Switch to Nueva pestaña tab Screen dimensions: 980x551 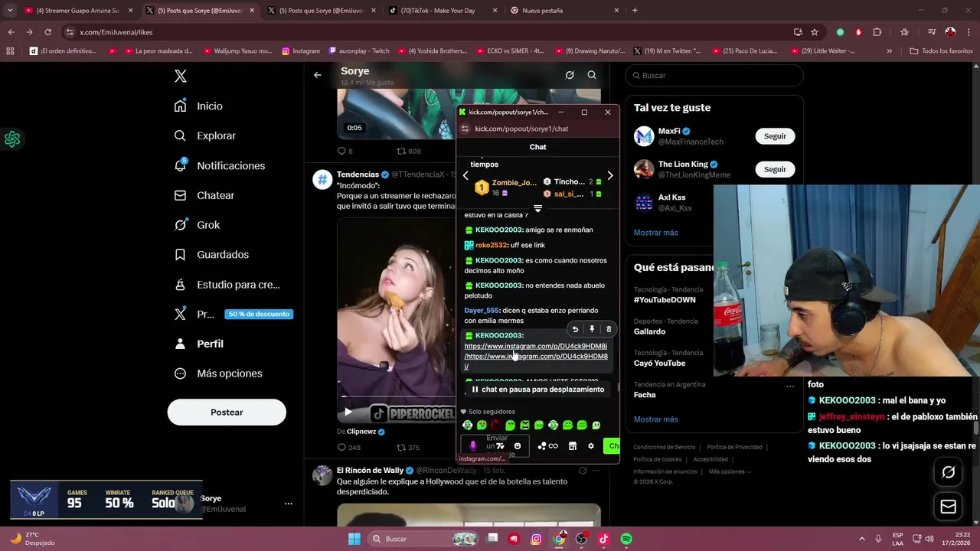pos(563,11)
